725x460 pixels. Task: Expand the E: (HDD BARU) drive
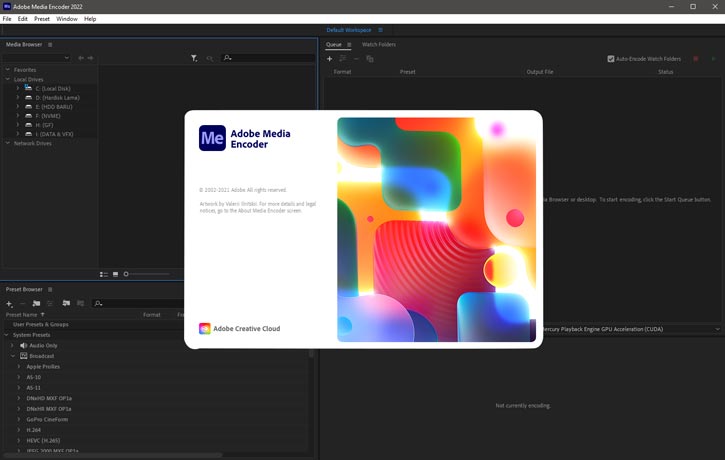(x=18, y=106)
